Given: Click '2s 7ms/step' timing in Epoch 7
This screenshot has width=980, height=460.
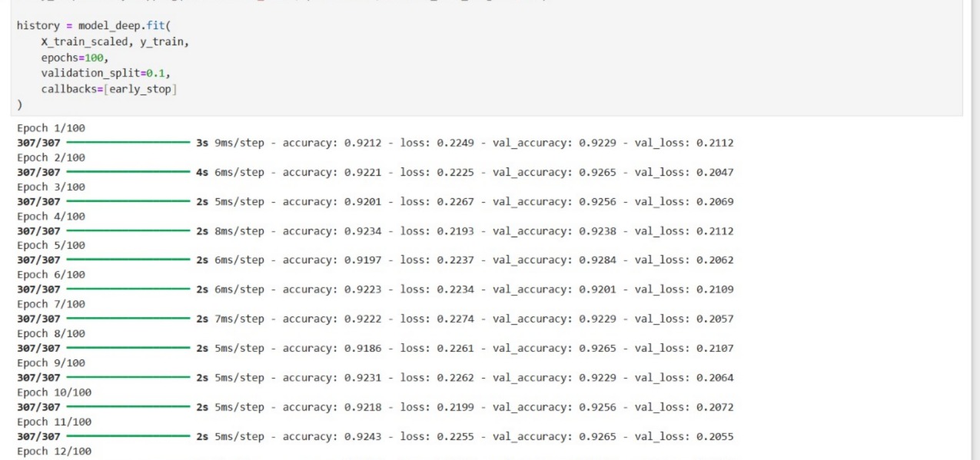Looking at the screenshot, I should 230,319.
